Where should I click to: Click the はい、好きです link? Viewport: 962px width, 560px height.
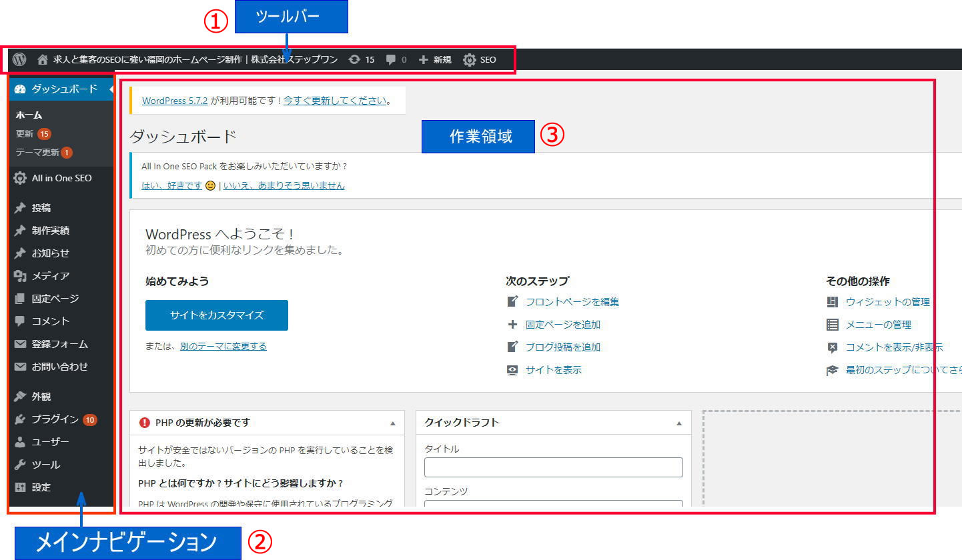pyautogui.click(x=172, y=185)
